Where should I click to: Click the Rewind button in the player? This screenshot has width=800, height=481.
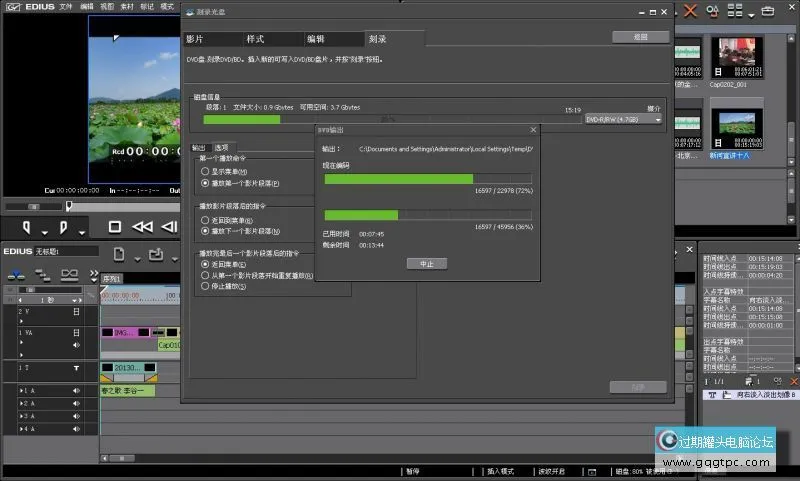click(143, 227)
